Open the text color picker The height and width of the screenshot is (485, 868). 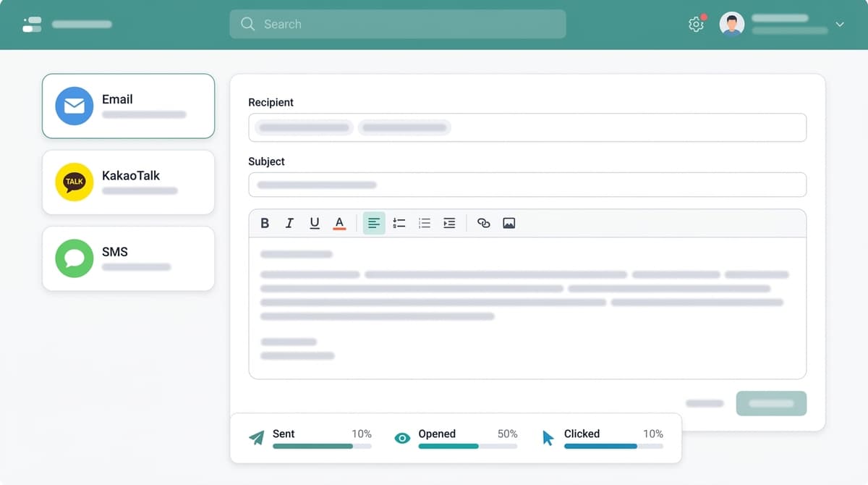[x=339, y=223]
